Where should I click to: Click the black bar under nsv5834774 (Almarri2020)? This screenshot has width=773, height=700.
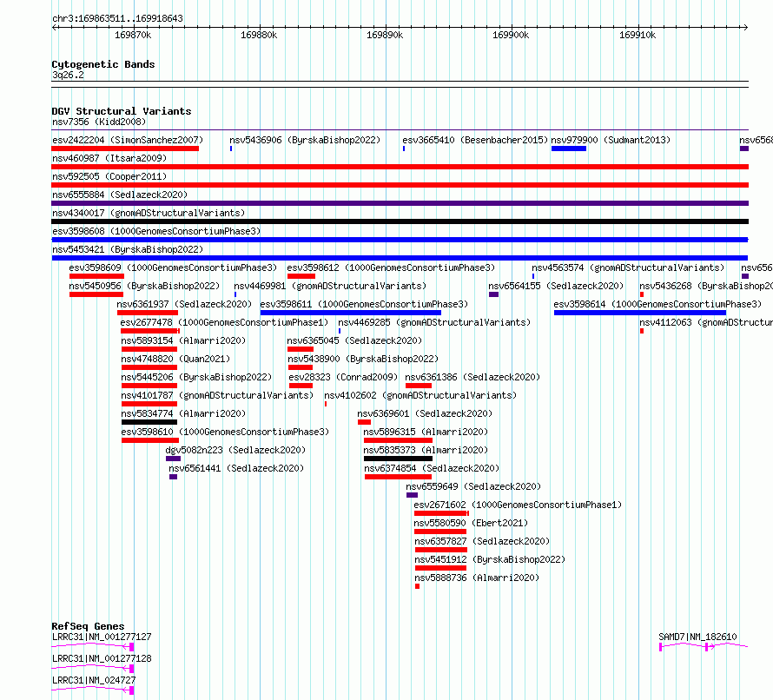coord(149,422)
